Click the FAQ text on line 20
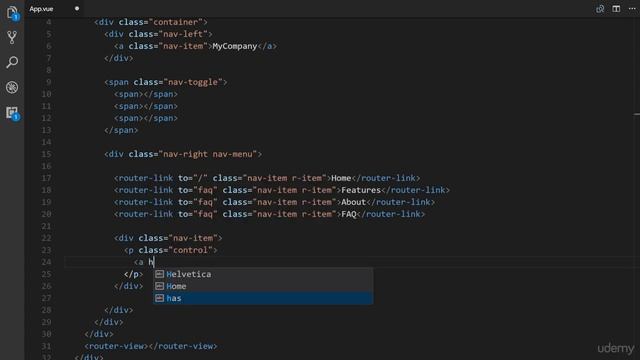The image size is (640, 360). coord(349,214)
